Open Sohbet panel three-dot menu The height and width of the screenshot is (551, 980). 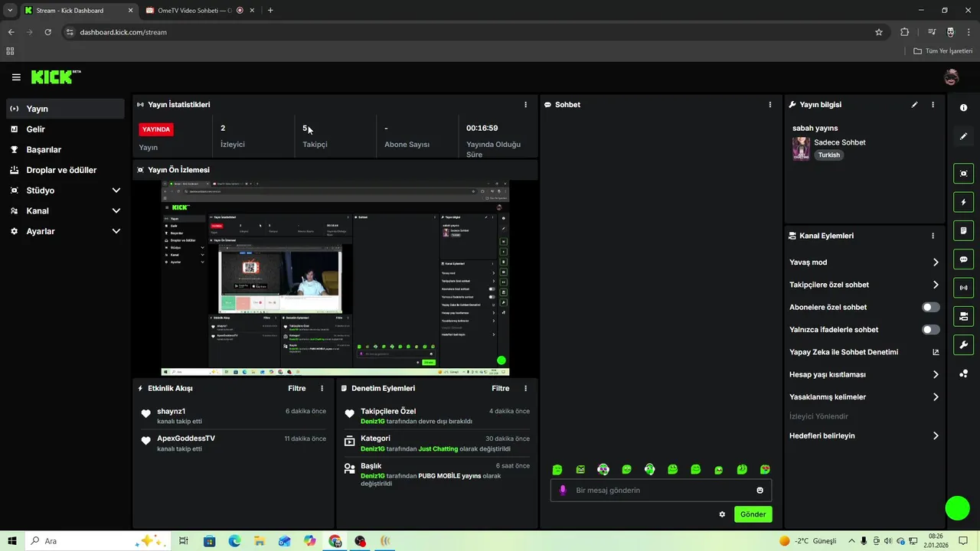tap(770, 105)
